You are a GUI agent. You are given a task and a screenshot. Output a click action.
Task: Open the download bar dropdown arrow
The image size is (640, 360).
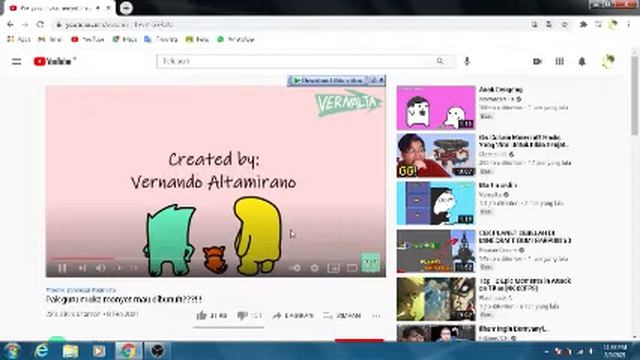coord(373,80)
